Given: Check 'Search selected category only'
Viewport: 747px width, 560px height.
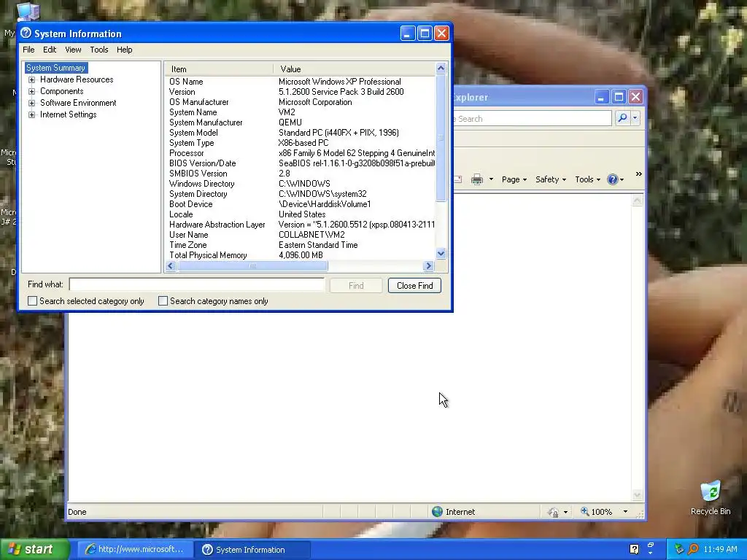Looking at the screenshot, I should [32, 301].
